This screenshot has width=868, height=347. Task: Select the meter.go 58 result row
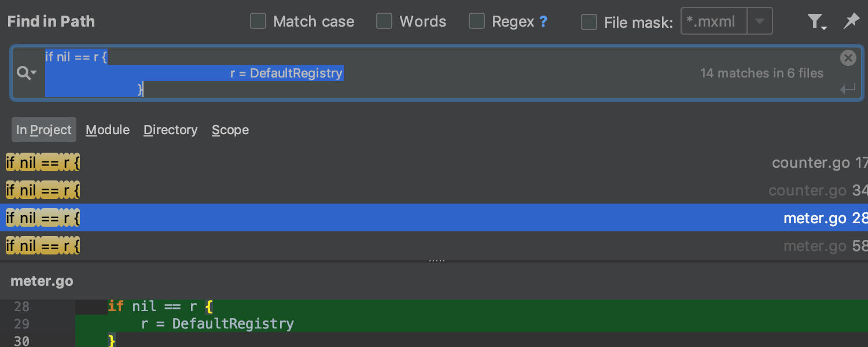pyautogui.click(x=434, y=246)
